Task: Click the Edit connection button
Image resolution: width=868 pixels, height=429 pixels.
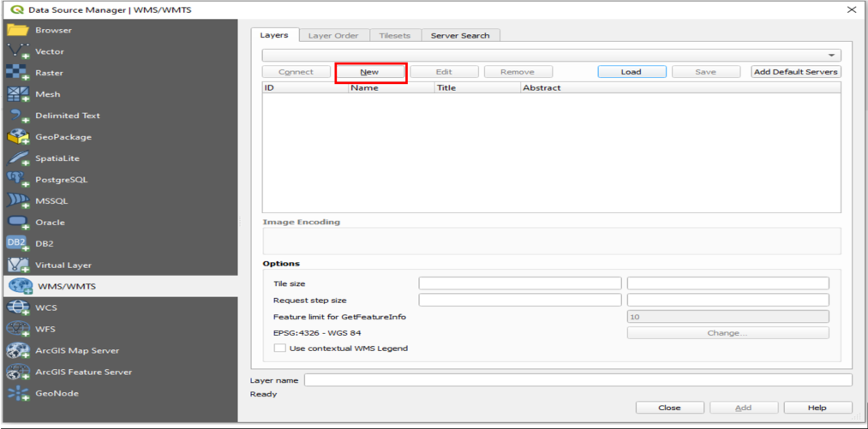Action: click(x=444, y=72)
